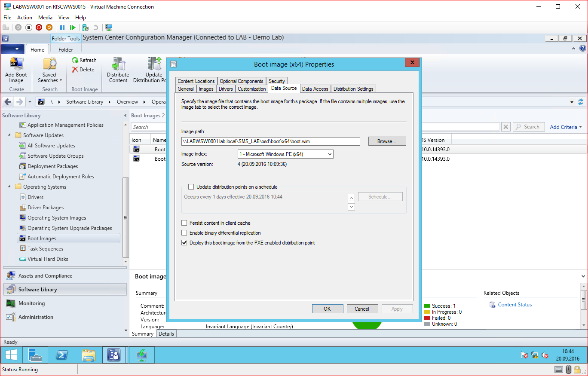
Task: Click the taskbar remote installer icon
Action: click(141, 355)
